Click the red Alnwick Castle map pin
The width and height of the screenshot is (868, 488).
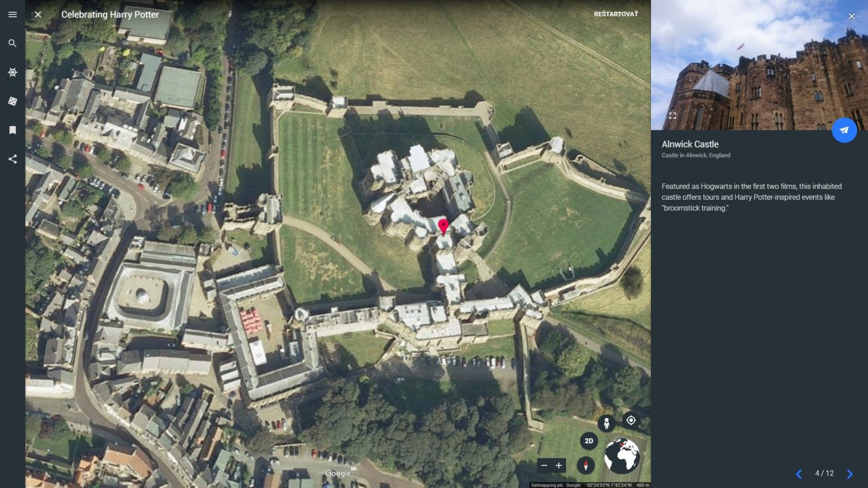(x=443, y=227)
